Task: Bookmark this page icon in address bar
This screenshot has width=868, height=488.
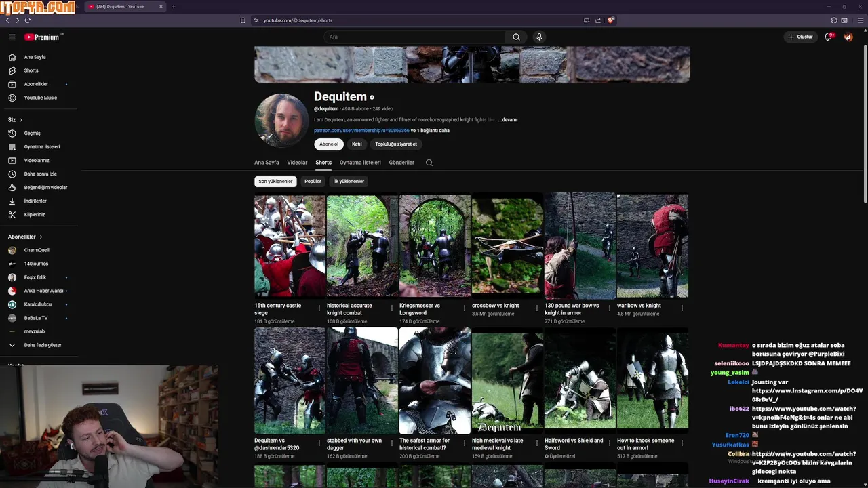Action: click(243, 20)
